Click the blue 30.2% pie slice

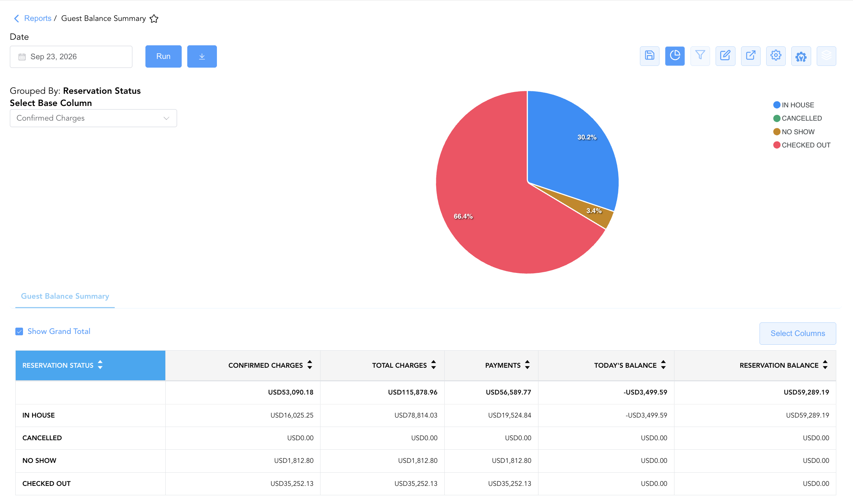pyautogui.click(x=572, y=150)
